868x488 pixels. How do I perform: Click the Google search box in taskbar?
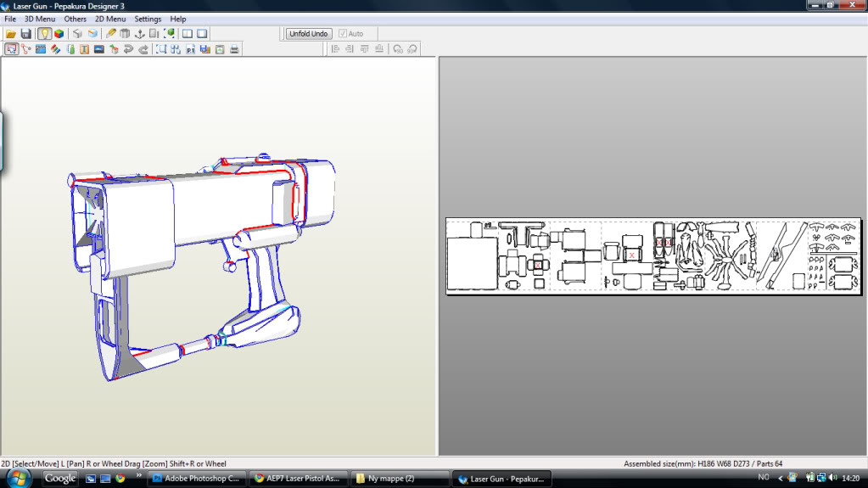(59, 478)
